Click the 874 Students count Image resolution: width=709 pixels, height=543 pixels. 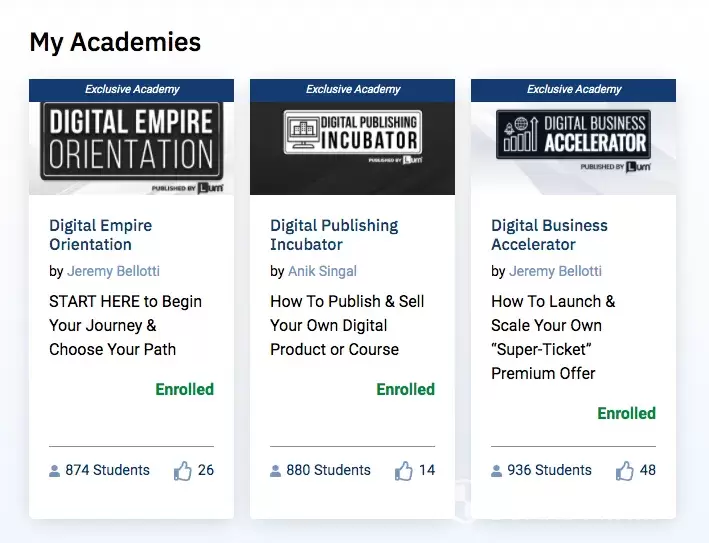[107, 470]
